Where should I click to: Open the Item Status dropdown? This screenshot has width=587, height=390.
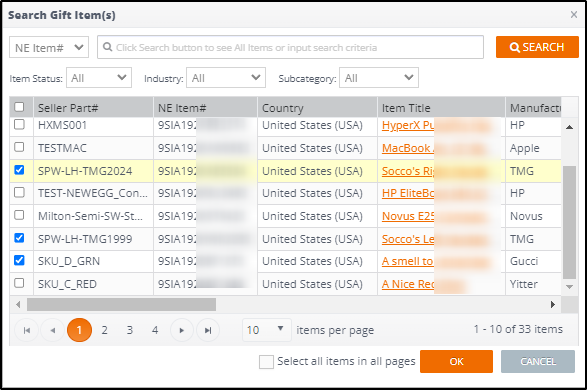pyautogui.click(x=99, y=78)
